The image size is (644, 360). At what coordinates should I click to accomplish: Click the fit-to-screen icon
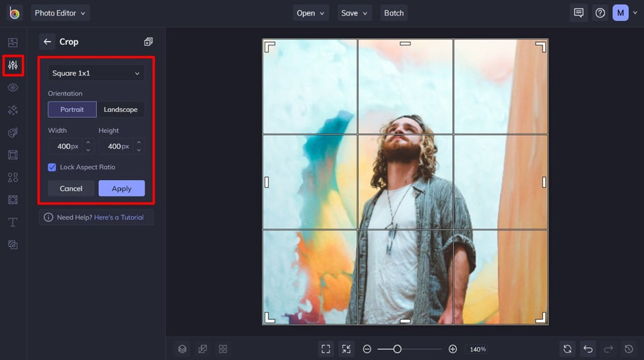(325, 349)
